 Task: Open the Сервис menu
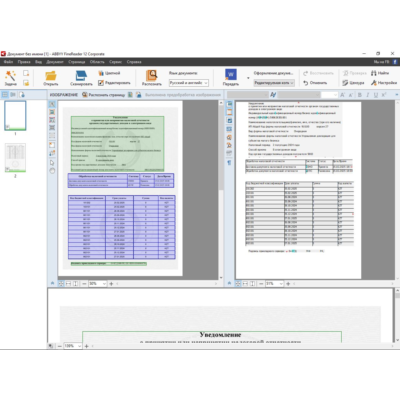(x=115, y=62)
